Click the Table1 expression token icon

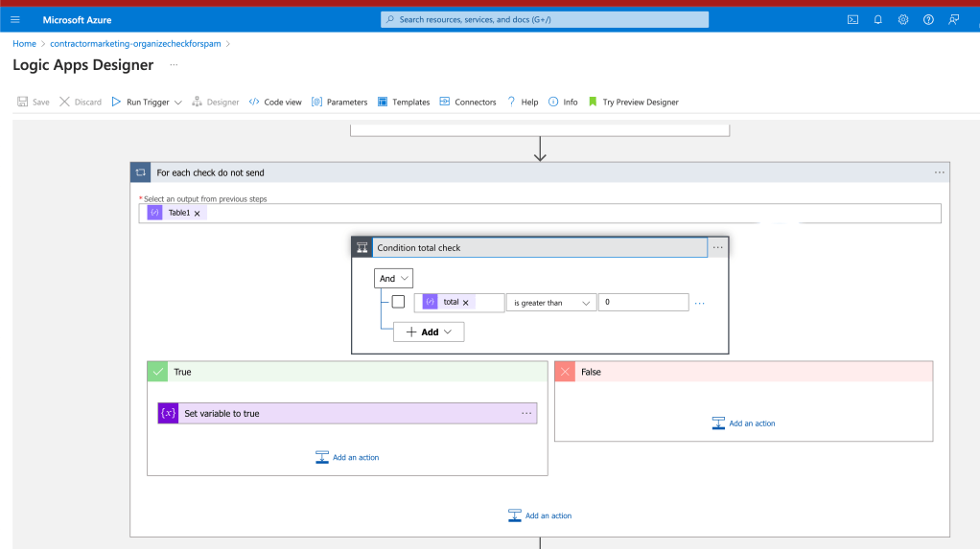click(x=154, y=213)
